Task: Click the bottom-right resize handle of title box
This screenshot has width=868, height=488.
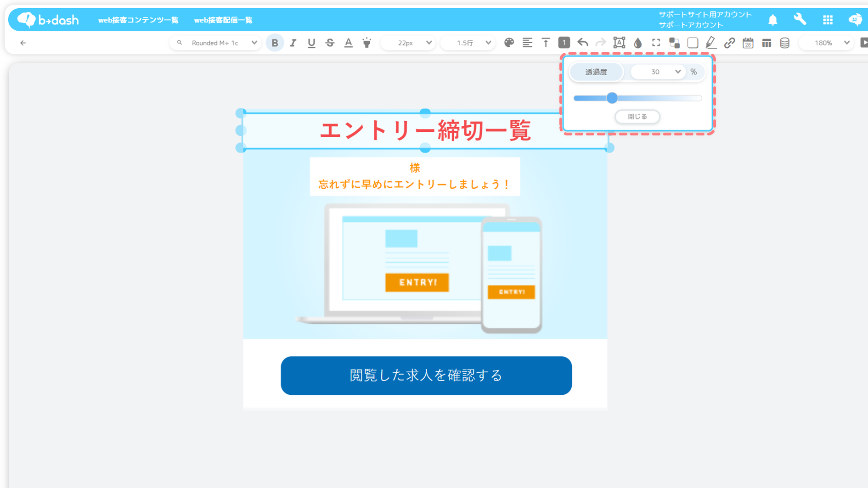Action: [609, 148]
